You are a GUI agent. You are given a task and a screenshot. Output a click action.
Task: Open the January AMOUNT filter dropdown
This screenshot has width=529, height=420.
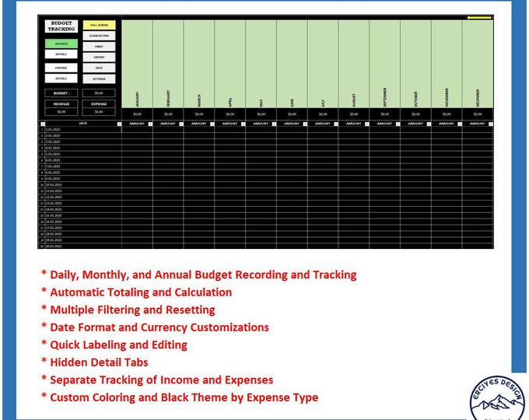pos(150,124)
